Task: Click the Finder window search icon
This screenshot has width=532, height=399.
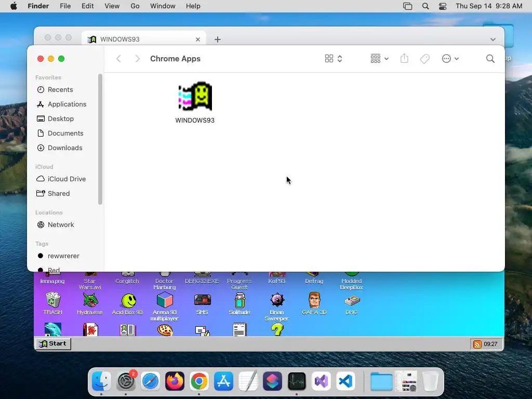Action: tap(490, 59)
